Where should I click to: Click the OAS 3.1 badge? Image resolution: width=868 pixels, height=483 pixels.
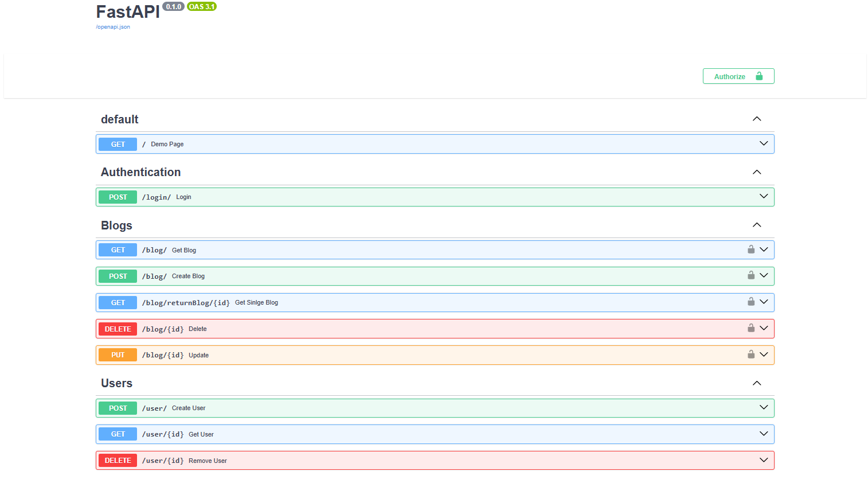pos(202,7)
